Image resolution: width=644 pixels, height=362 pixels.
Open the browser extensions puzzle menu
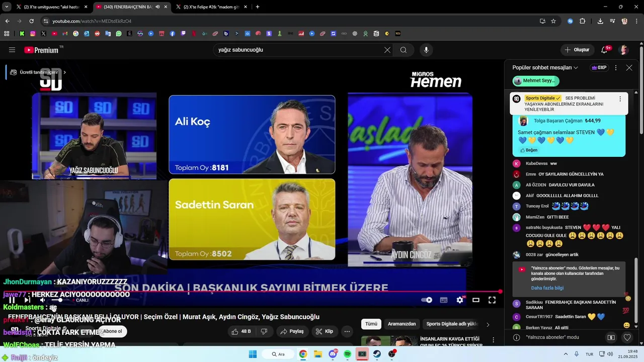point(583,21)
